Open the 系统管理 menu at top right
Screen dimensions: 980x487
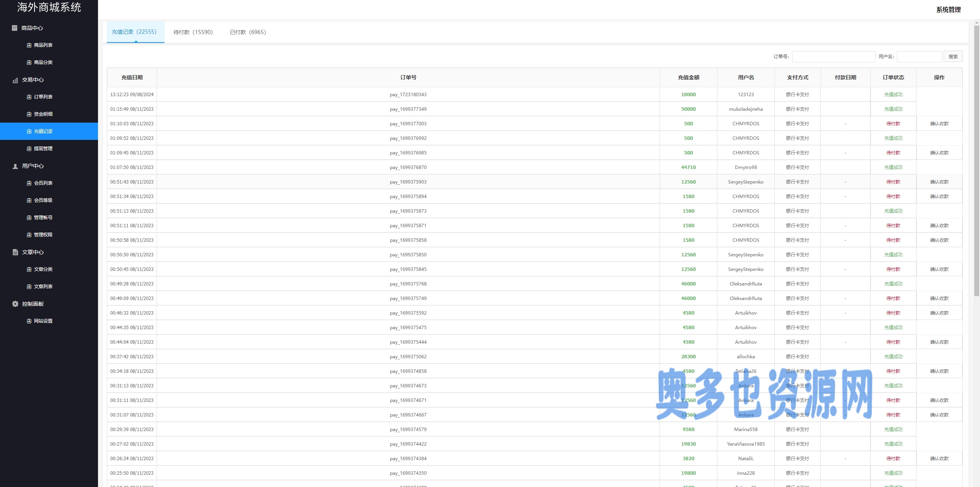coord(948,10)
